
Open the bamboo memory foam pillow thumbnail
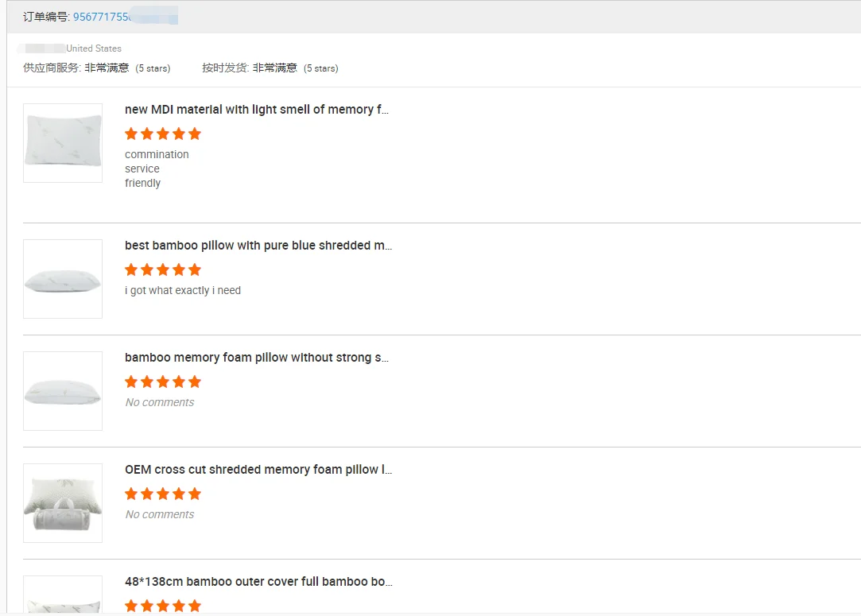63,391
